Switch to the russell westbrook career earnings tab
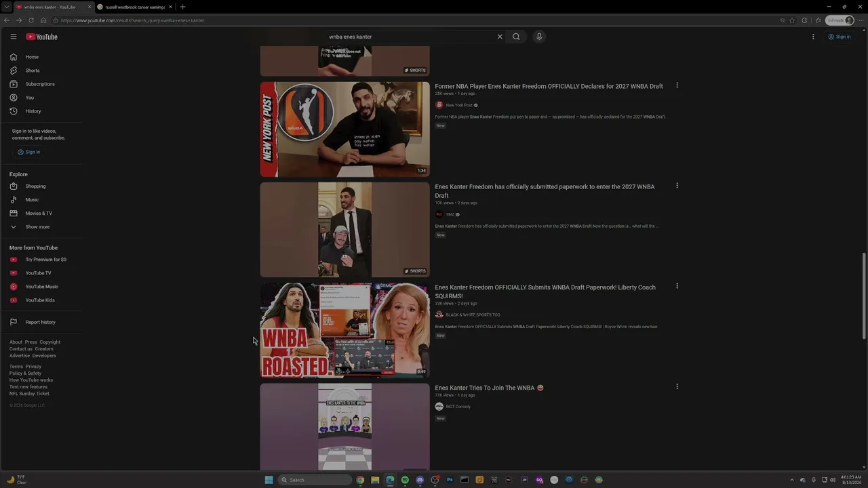 (134, 7)
